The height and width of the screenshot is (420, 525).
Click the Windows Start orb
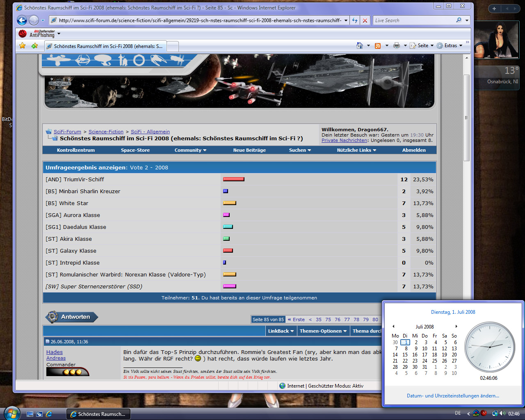[11, 413]
